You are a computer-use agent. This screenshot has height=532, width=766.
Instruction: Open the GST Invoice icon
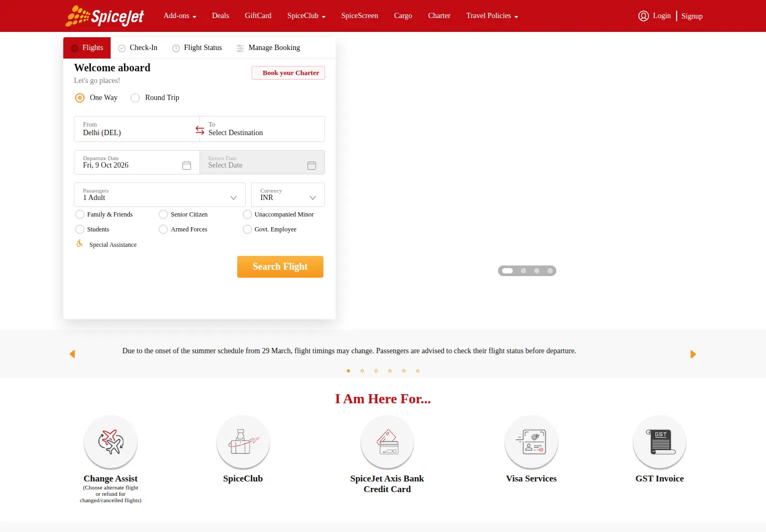[x=660, y=442]
